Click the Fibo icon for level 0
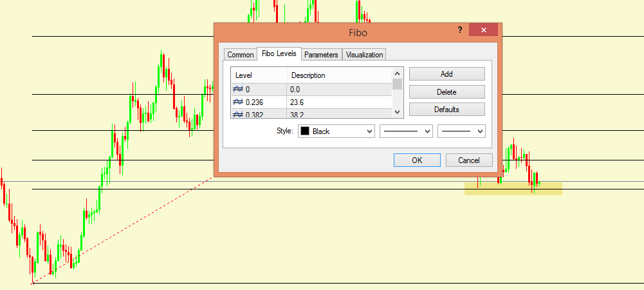The image size is (644, 290). [238, 90]
